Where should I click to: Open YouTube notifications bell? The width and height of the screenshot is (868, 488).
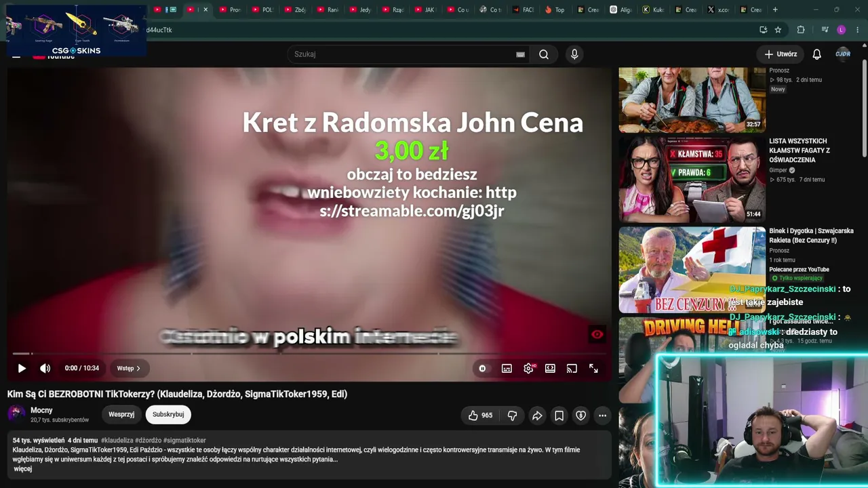click(x=817, y=54)
